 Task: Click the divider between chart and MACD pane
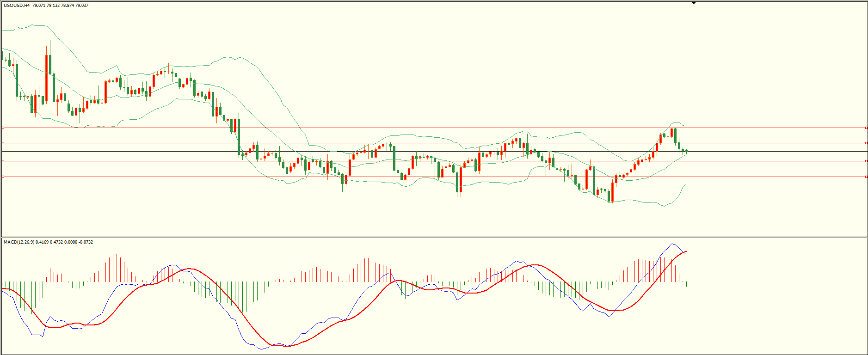(435, 237)
